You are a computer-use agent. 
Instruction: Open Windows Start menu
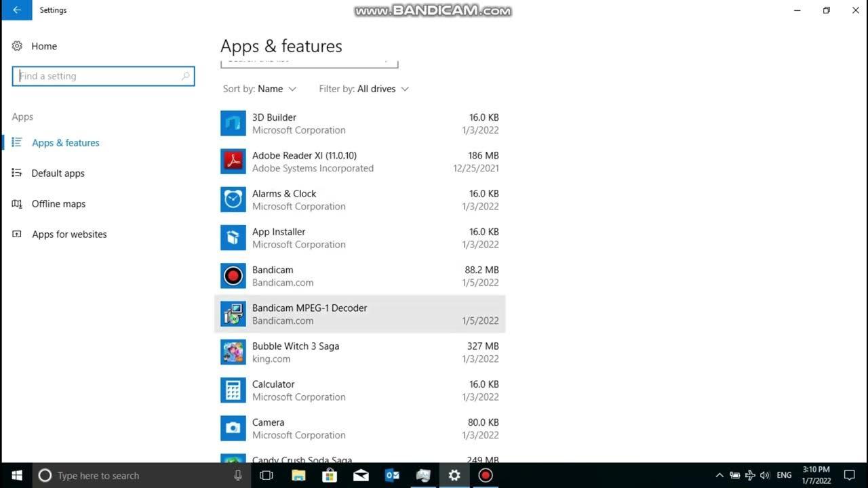point(16,475)
